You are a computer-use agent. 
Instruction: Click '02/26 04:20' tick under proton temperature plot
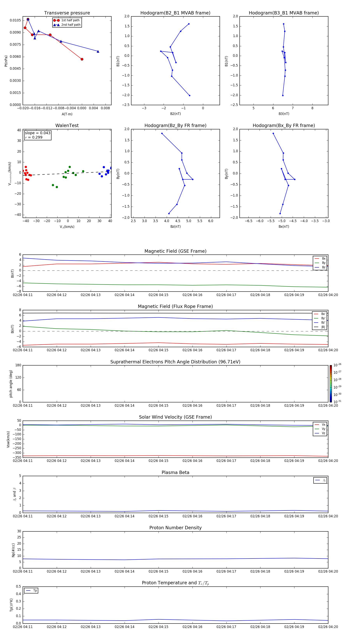click(x=328, y=627)
